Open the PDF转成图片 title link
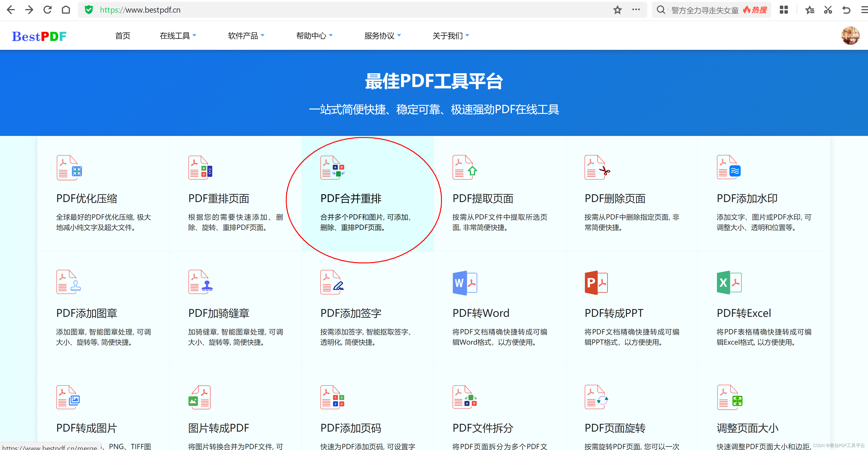This screenshot has height=450, width=868. tap(87, 428)
